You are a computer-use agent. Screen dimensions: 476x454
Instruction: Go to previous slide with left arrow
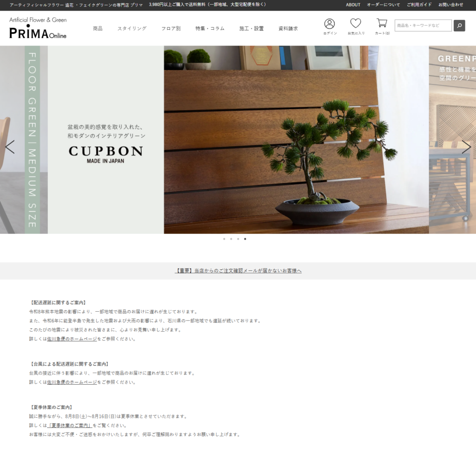[x=10, y=147]
